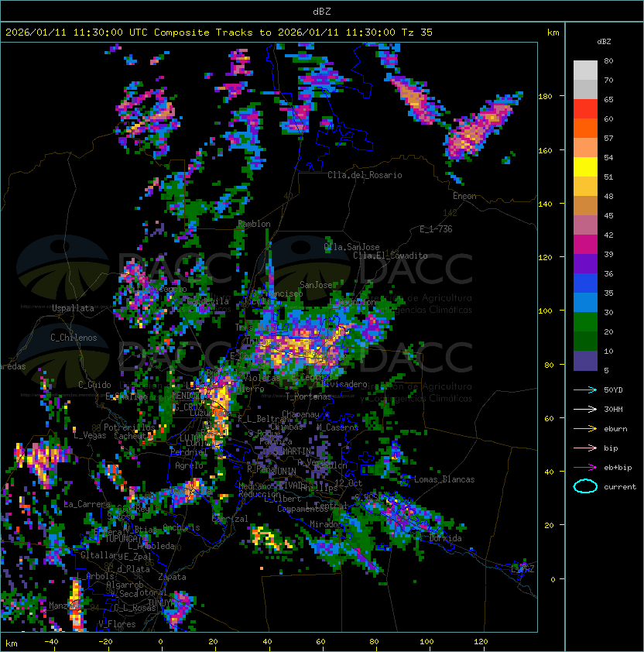Click the 'eb+bip' legend label

click(x=618, y=468)
